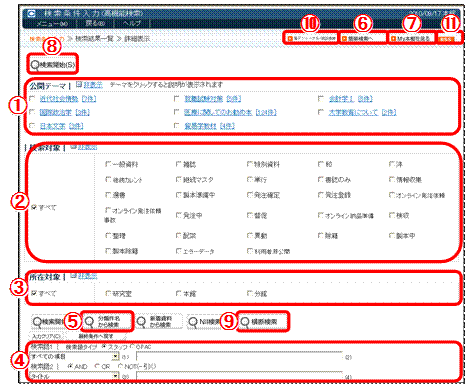Screen dimensions: 469x385
Task: Check the 雑誌 search target checkbox
Action: point(178,164)
